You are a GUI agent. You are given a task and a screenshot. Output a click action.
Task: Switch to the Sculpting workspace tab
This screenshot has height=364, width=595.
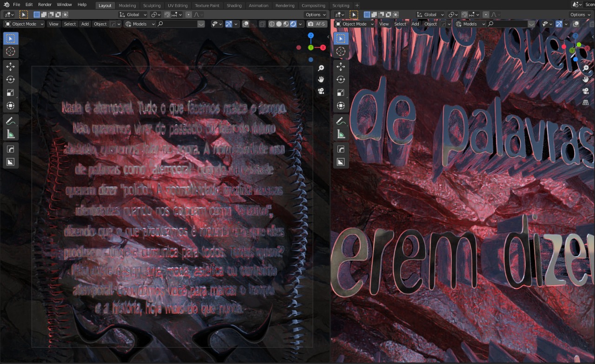tap(152, 6)
